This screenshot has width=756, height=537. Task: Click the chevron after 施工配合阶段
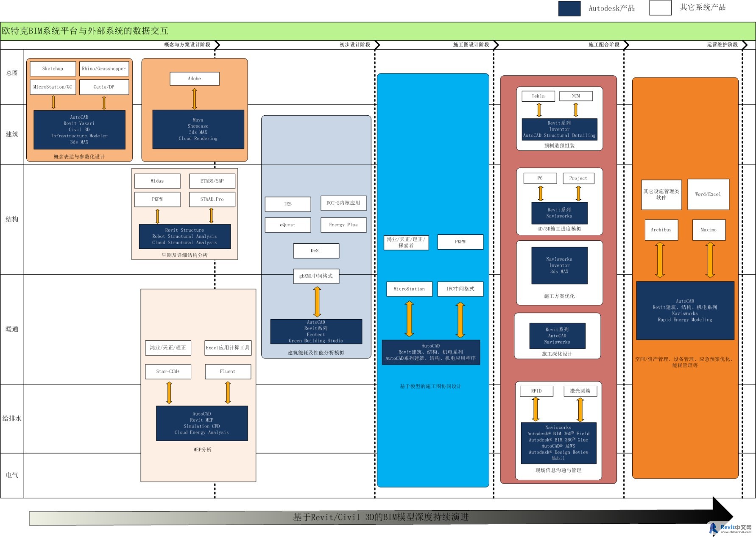point(626,45)
